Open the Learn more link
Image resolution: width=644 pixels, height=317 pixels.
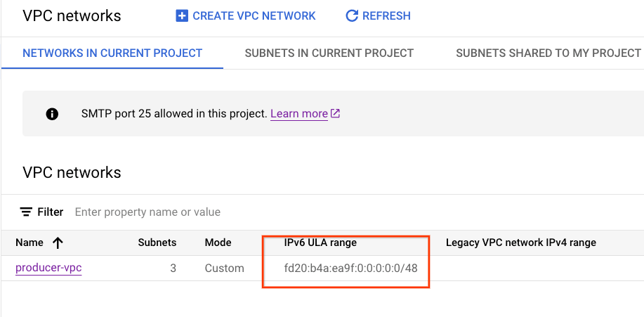coord(298,114)
